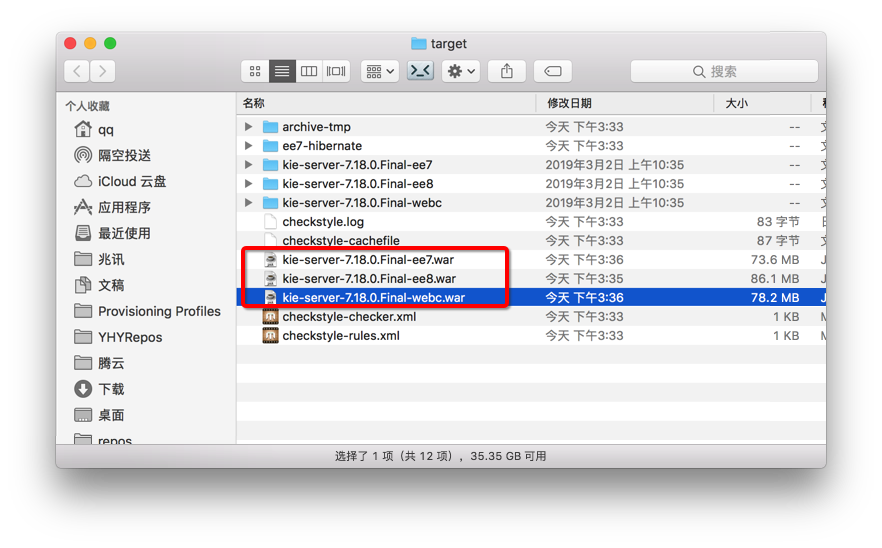Expand the ee7-hibernate folder
The height and width of the screenshot is (548, 882).
pyautogui.click(x=248, y=146)
